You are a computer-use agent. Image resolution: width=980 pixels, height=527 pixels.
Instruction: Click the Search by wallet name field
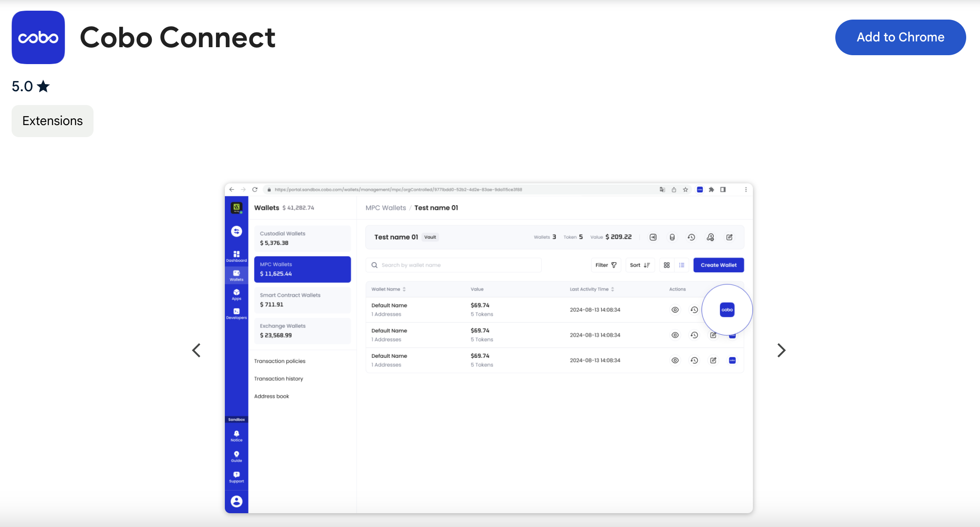(454, 265)
